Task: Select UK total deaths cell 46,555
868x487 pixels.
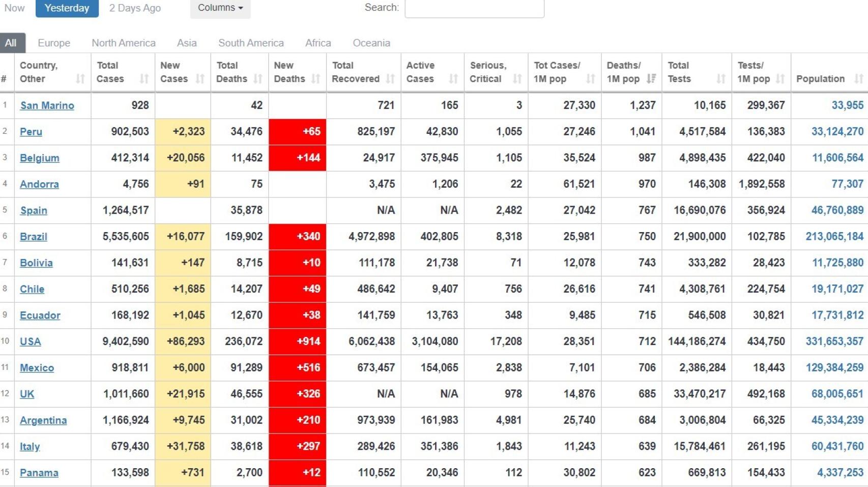Action: [x=240, y=394]
